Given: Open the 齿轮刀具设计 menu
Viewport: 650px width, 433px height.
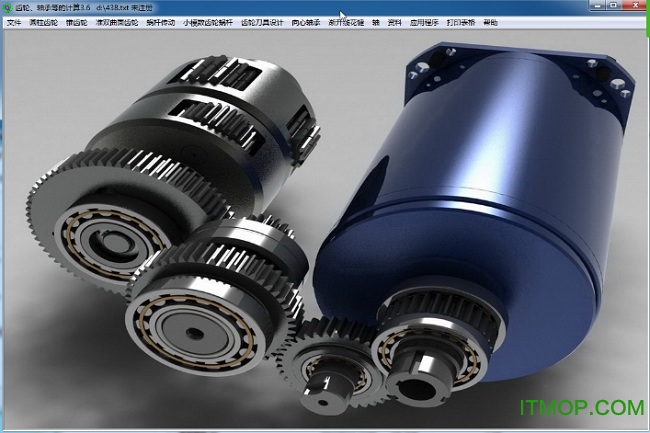Looking at the screenshot, I should click(x=263, y=22).
